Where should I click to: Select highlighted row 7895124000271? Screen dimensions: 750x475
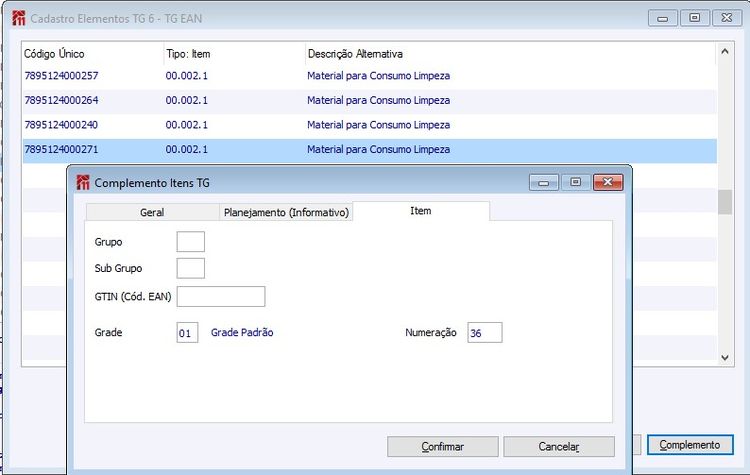click(369, 150)
